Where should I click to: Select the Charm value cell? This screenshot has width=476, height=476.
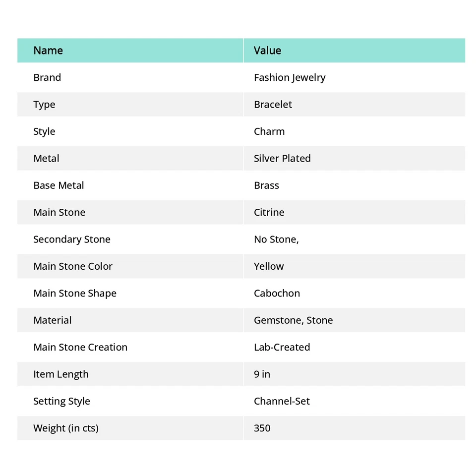point(269,131)
